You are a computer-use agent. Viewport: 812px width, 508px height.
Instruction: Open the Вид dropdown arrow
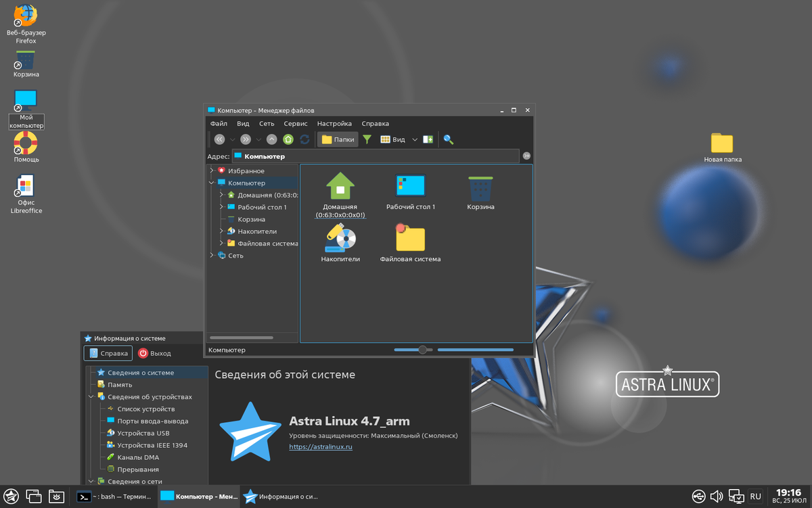pyautogui.click(x=415, y=139)
